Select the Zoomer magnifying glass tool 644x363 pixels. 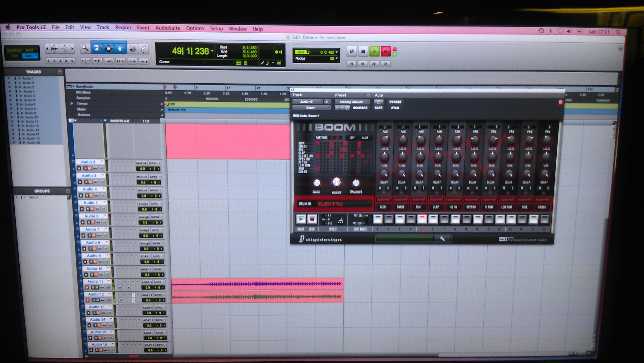pyautogui.click(x=85, y=48)
